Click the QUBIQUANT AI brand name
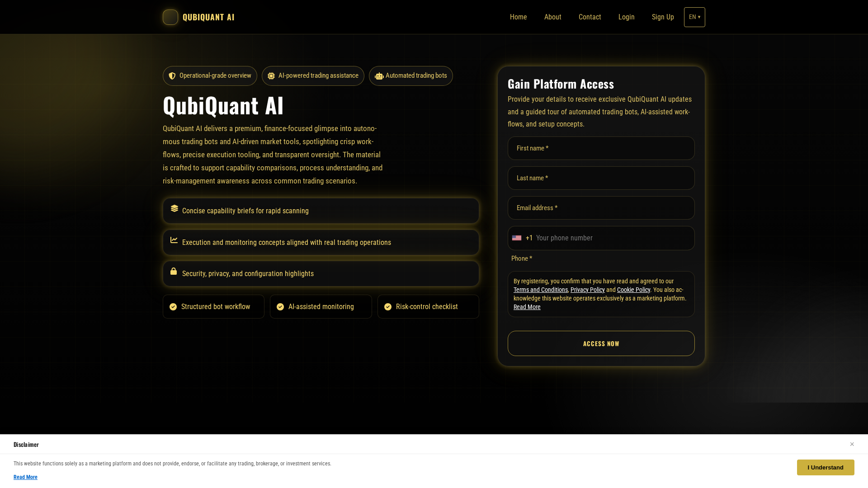 (208, 17)
